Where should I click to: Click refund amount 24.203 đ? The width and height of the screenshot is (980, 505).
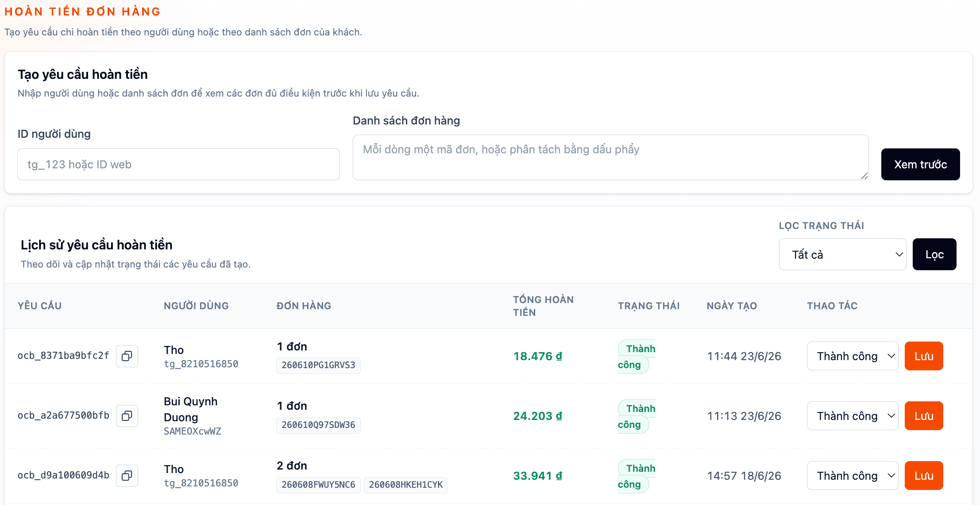coord(538,416)
